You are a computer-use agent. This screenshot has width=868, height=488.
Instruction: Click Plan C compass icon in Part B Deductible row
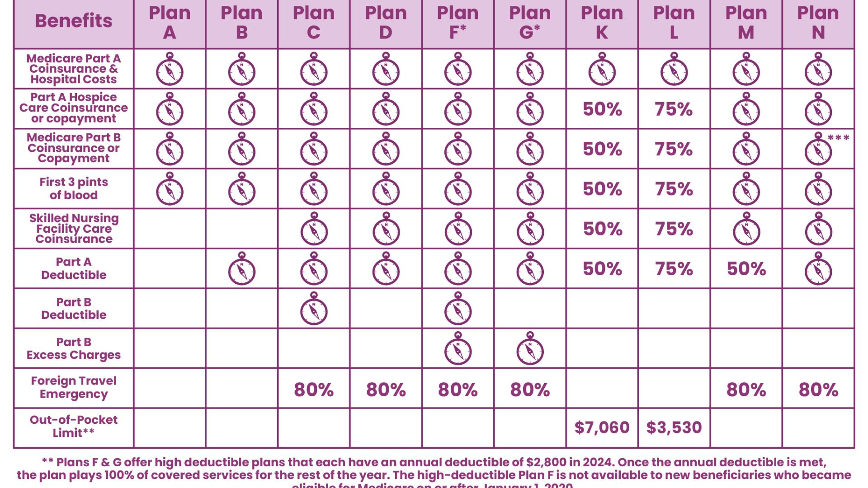coord(314,309)
